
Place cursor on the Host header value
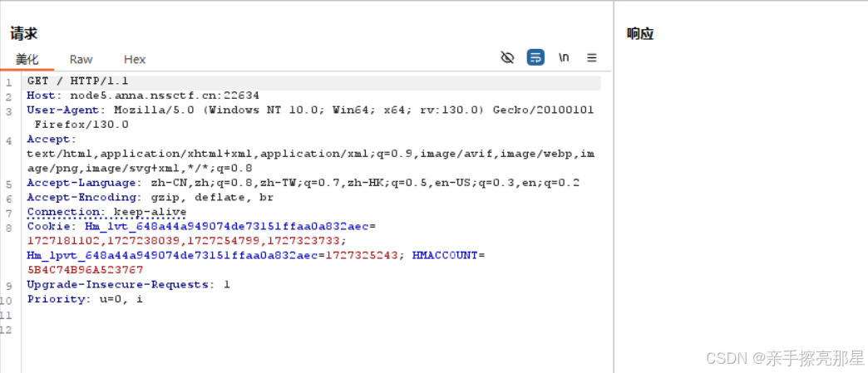click(165, 96)
